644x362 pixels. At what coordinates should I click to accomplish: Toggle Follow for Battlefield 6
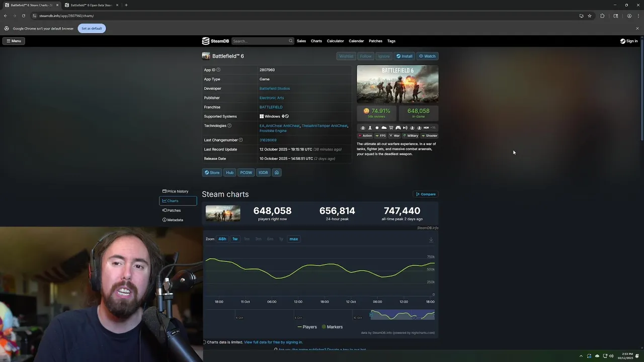(x=366, y=56)
